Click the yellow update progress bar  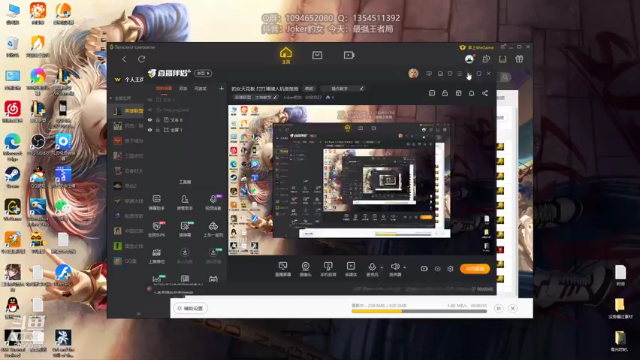[x=419, y=311]
